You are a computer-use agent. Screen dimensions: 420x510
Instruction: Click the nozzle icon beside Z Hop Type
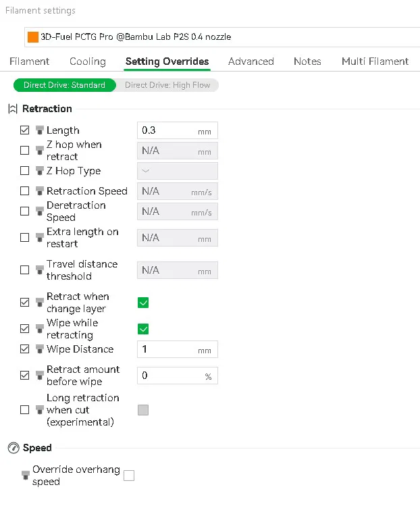point(39,171)
